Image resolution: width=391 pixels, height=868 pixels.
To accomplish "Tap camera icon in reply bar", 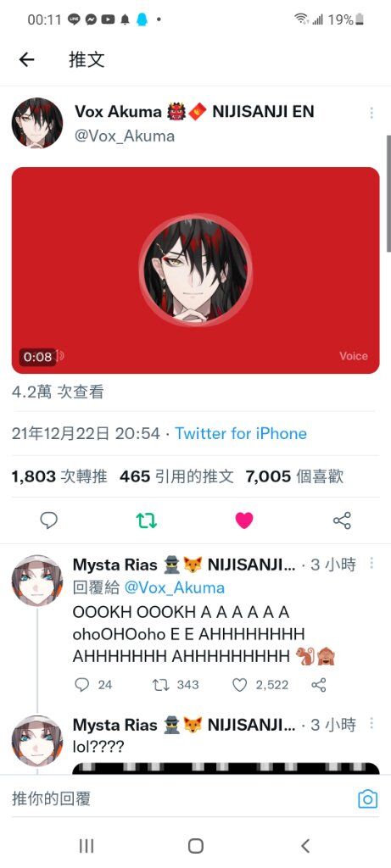I will [368, 799].
